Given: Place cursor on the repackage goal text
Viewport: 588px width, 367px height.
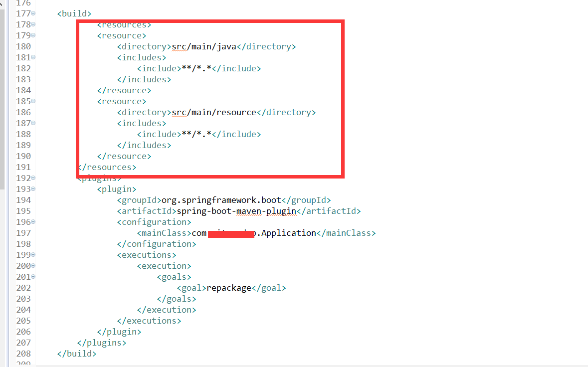Looking at the screenshot, I should pos(228,288).
